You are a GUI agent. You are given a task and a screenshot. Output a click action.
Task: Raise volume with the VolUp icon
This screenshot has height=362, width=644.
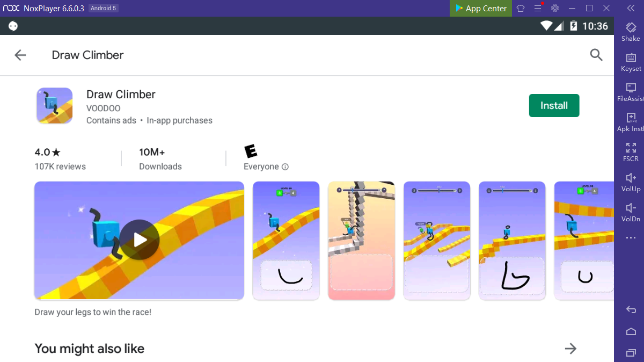(631, 183)
